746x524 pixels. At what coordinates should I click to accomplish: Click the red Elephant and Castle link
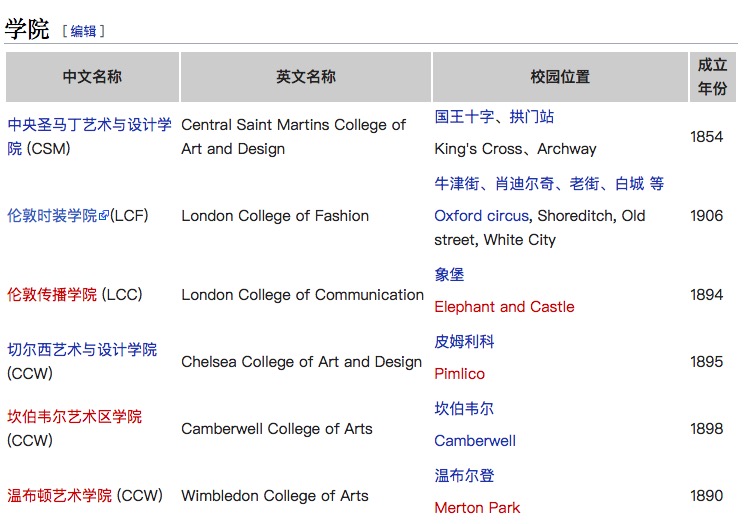click(504, 307)
